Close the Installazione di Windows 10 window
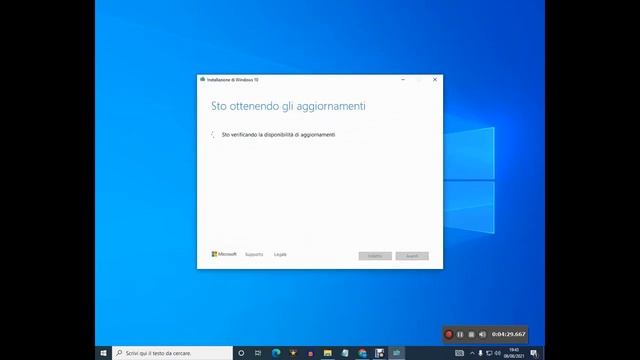Viewport: 640px width, 360px height. click(x=435, y=80)
